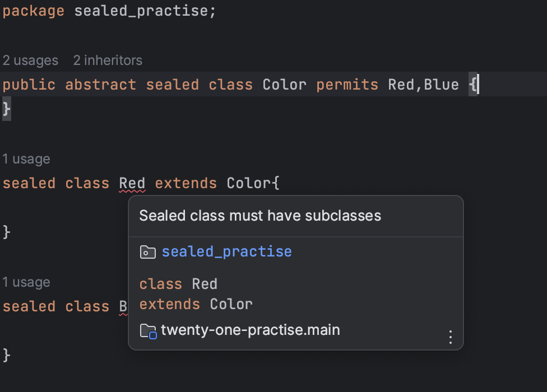This screenshot has width=547, height=392.
Task: Click "Sealed class must have subclasses" message
Action: coord(260,215)
